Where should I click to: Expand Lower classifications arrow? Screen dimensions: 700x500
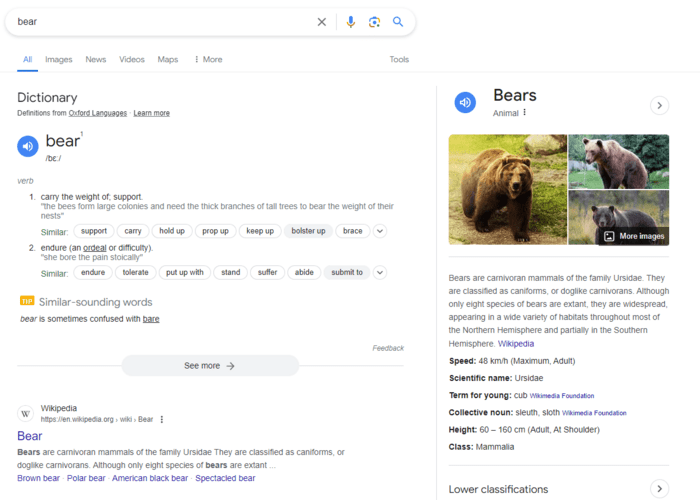(659, 489)
